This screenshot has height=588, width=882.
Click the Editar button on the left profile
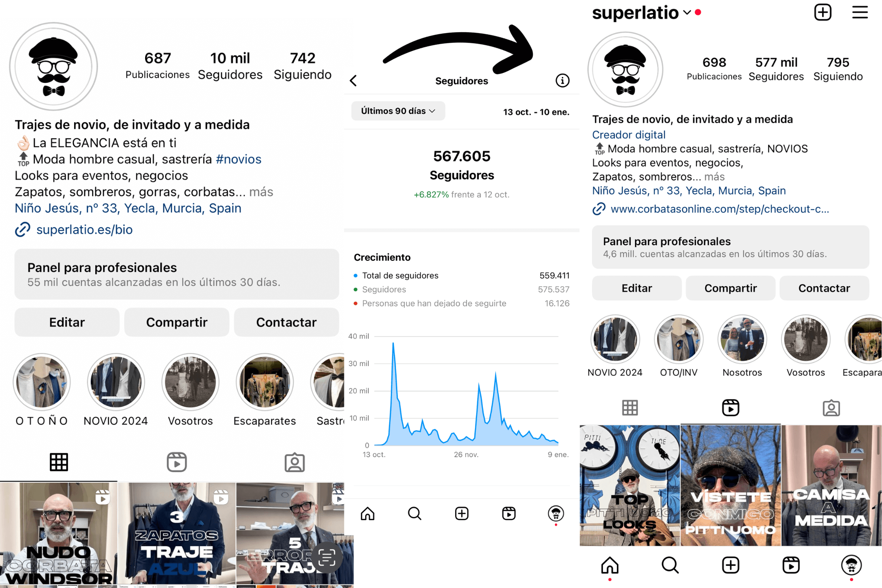click(x=67, y=322)
